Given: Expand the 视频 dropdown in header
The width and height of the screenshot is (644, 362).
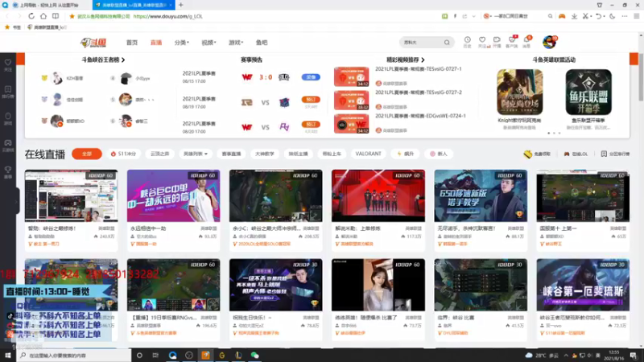Looking at the screenshot, I should (208, 43).
